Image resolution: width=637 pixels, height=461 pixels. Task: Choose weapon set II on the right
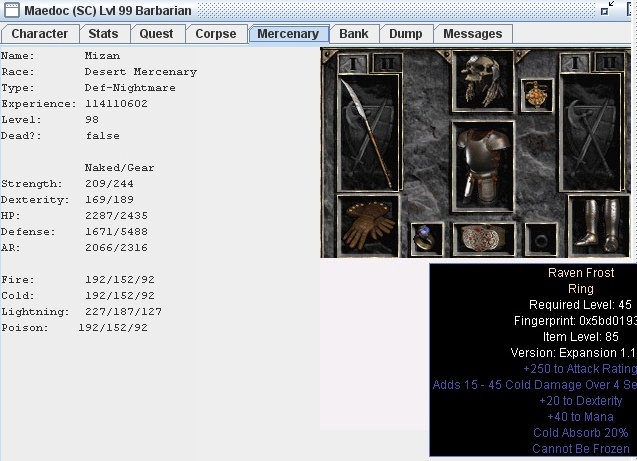click(x=609, y=63)
